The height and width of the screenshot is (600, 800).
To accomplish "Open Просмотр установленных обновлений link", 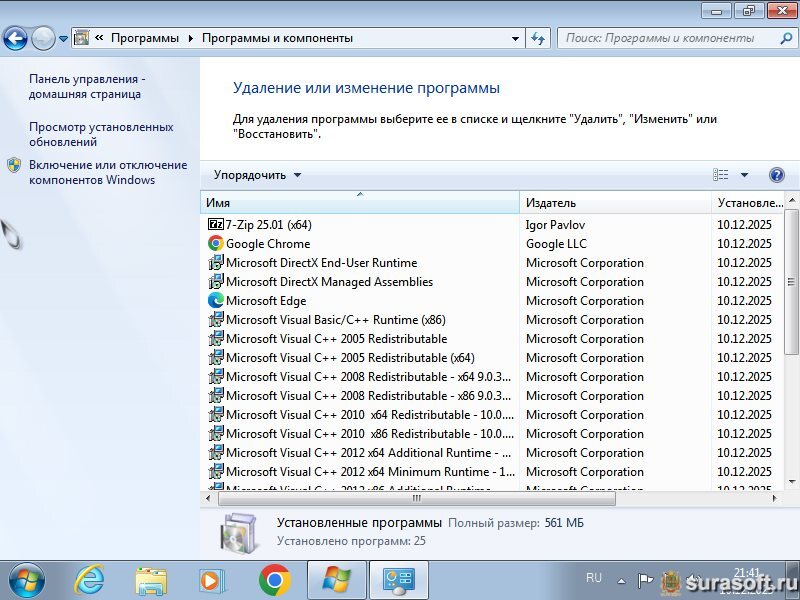I will 101,134.
